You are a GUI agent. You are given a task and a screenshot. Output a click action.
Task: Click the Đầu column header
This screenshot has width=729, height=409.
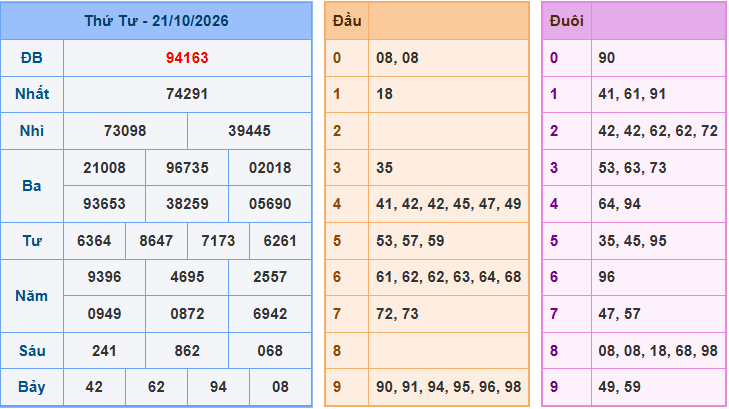point(347,21)
